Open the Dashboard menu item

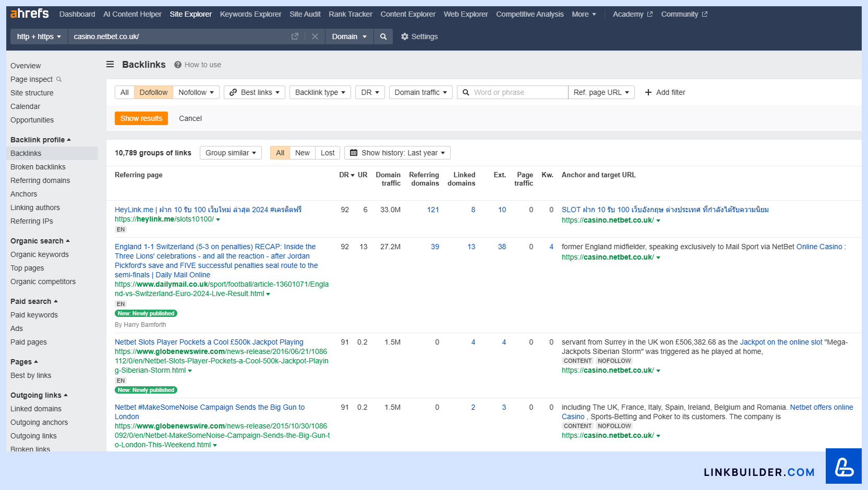click(x=77, y=14)
